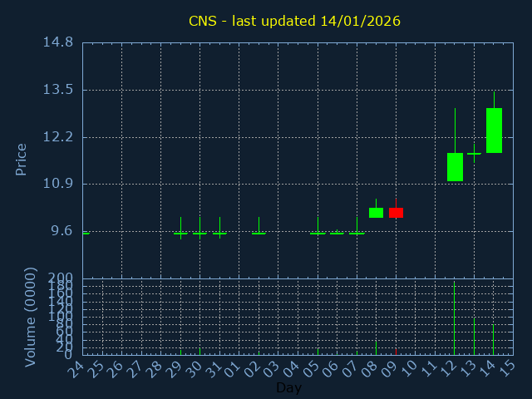Screen dimensions: 532x399
Task: Select the 12.2 price axis label
Action: click(x=57, y=137)
